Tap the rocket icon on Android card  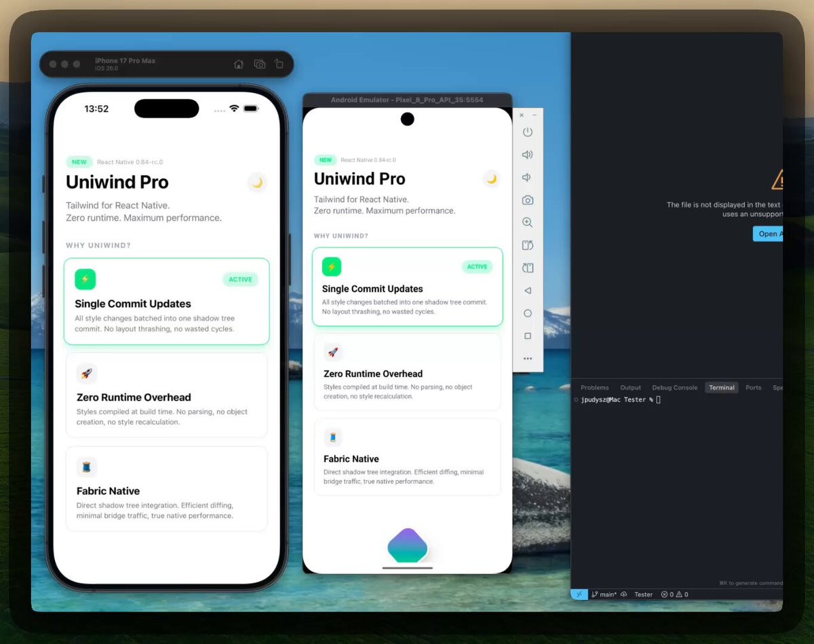332,352
